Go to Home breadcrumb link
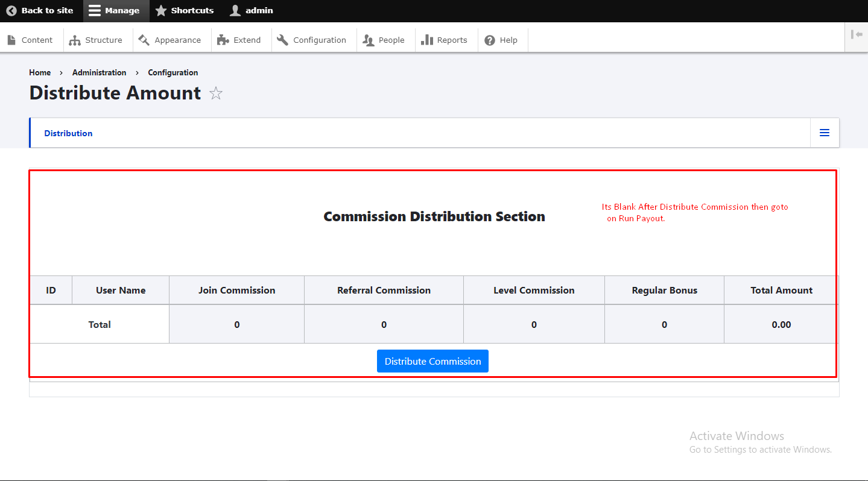This screenshot has height=481, width=868. pos(40,72)
